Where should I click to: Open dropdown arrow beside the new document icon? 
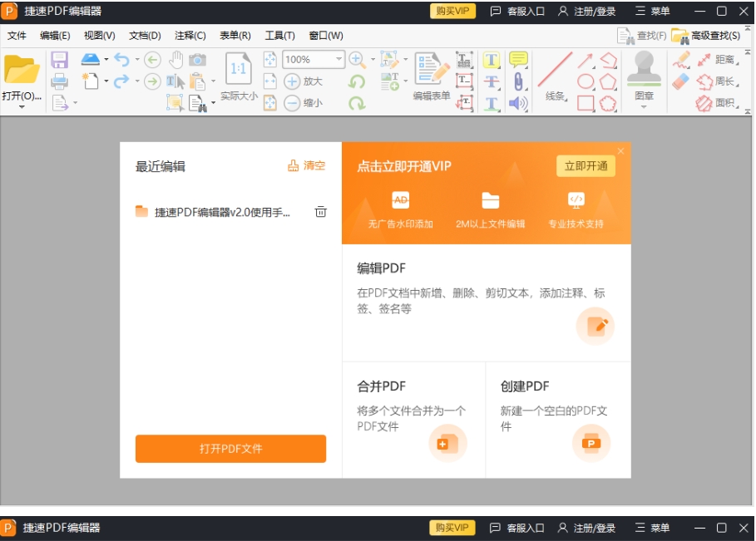106,81
